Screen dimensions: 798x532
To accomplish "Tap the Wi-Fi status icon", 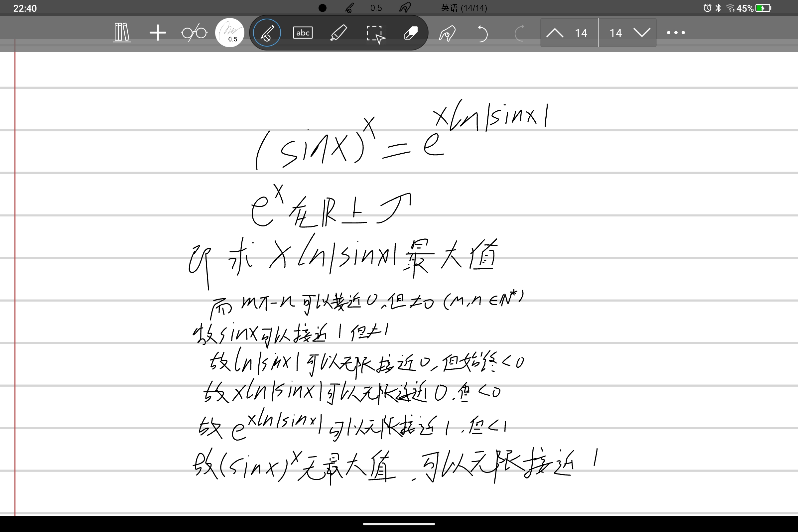I will tap(730, 8).
